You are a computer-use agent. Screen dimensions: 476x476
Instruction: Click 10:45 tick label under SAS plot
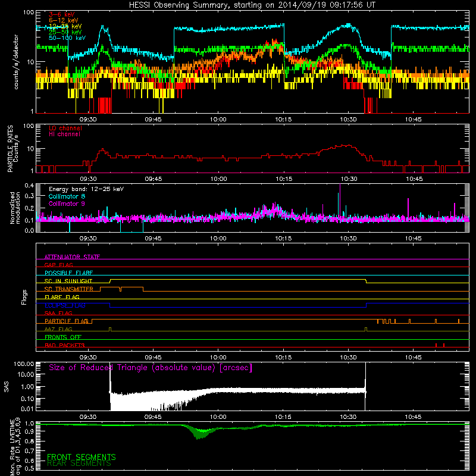413,417
